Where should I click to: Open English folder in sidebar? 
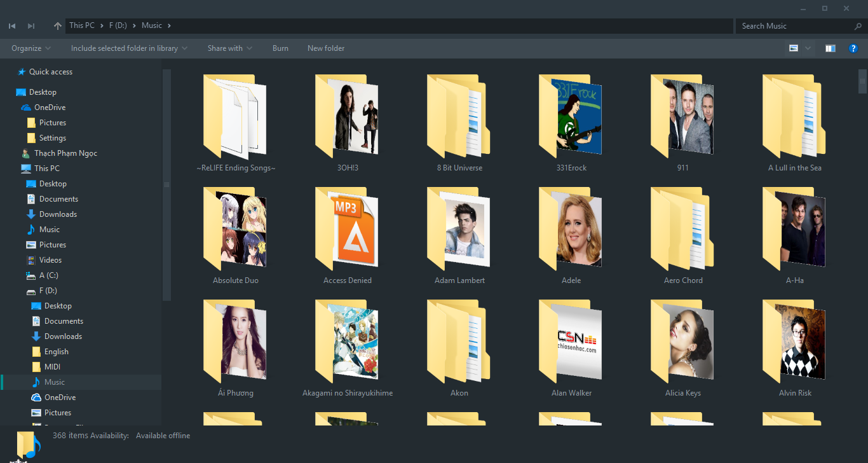tap(57, 352)
